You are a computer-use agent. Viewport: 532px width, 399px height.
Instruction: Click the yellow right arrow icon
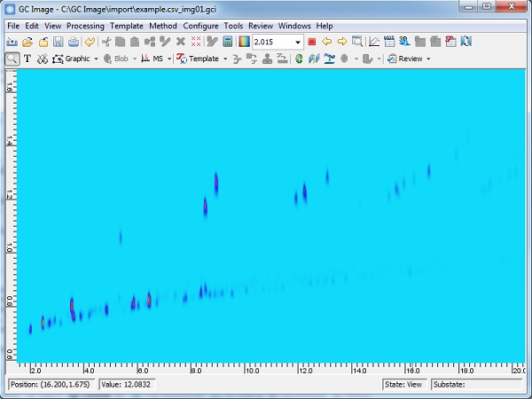click(342, 42)
